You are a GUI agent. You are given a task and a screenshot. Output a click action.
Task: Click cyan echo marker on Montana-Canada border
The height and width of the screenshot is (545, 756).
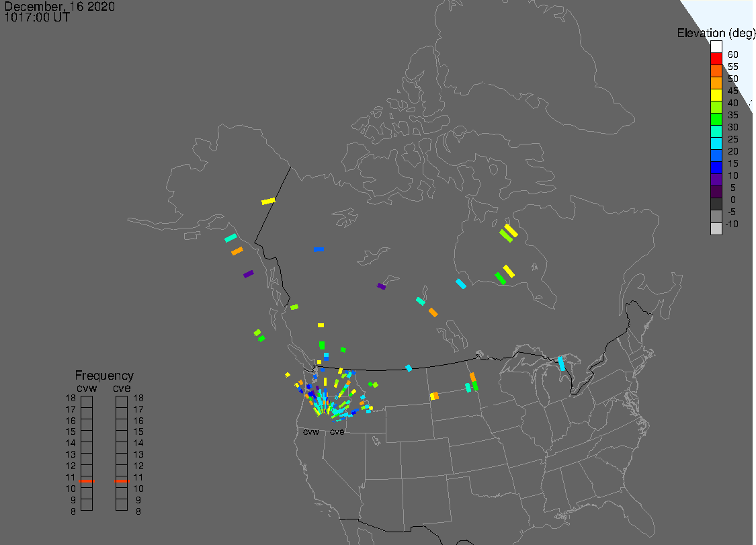coord(409,368)
